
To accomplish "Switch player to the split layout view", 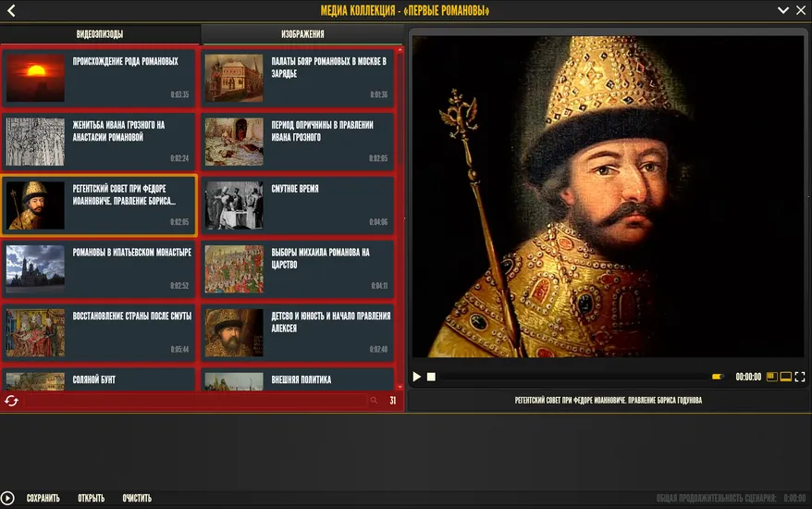I will (x=772, y=377).
